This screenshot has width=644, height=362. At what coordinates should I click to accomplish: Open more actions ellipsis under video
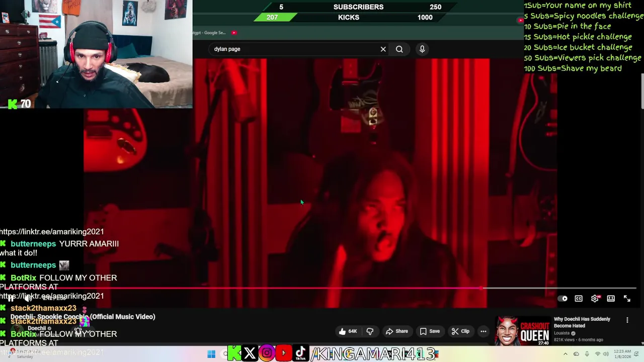[x=483, y=331]
